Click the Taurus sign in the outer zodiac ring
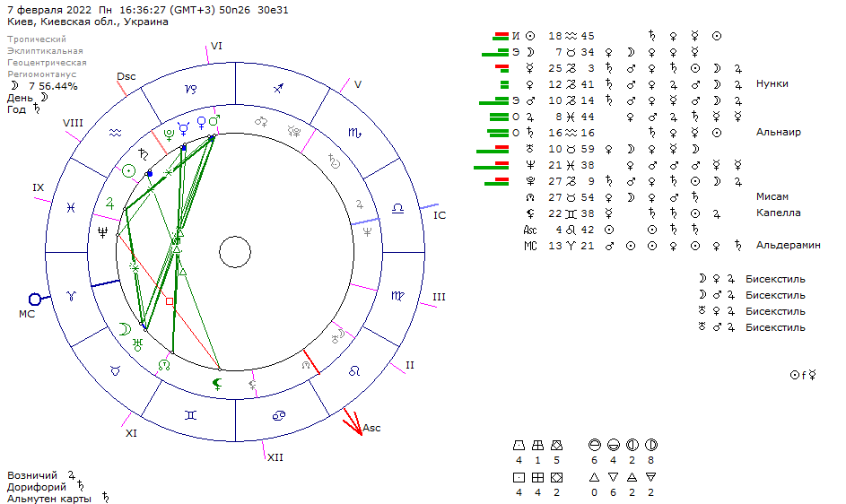Viewport: 846px width, 504px height. tap(115, 370)
